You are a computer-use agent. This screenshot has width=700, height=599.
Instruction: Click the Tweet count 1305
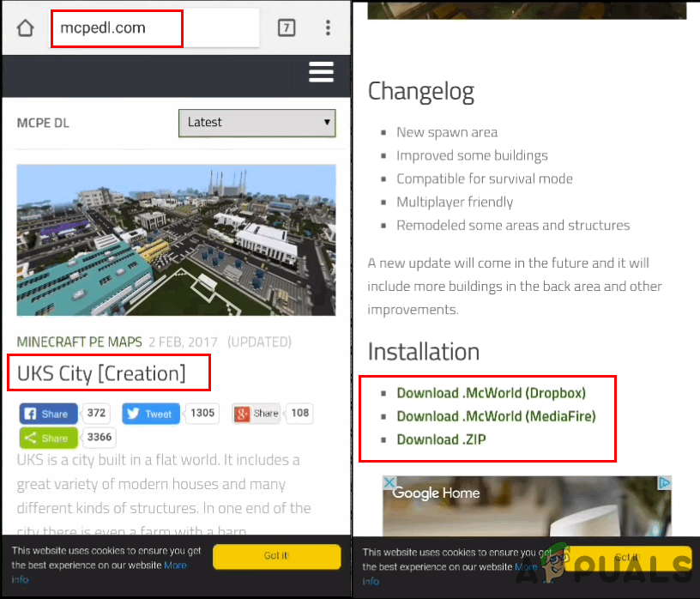click(x=202, y=413)
